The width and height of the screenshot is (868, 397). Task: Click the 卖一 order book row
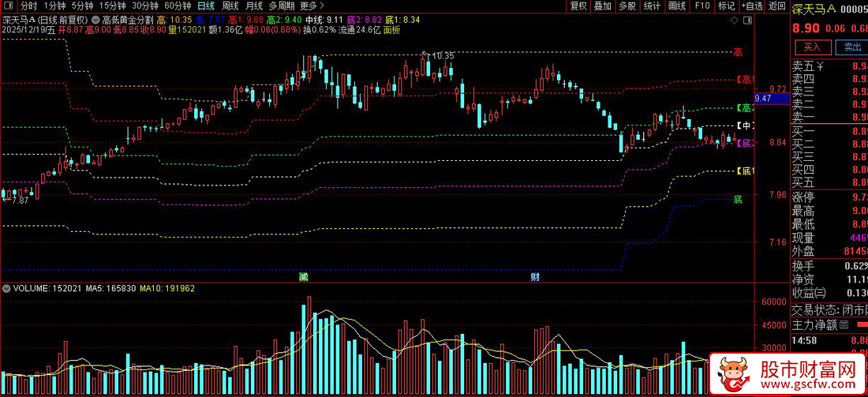click(x=829, y=117)
